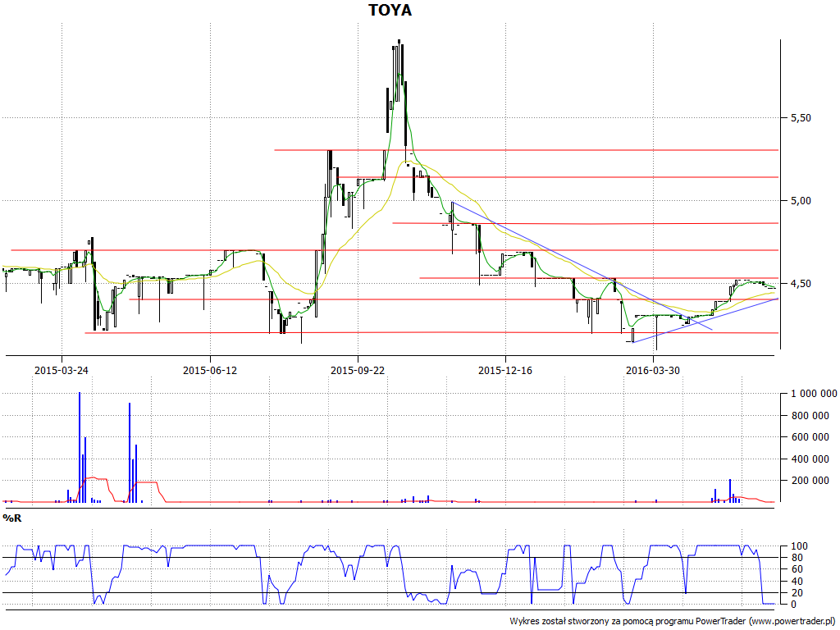Image resolution: width=840 pixels, height=630 pixels.
Task: Click the second tall volume spike near 900 000
Action: point(130,453)
